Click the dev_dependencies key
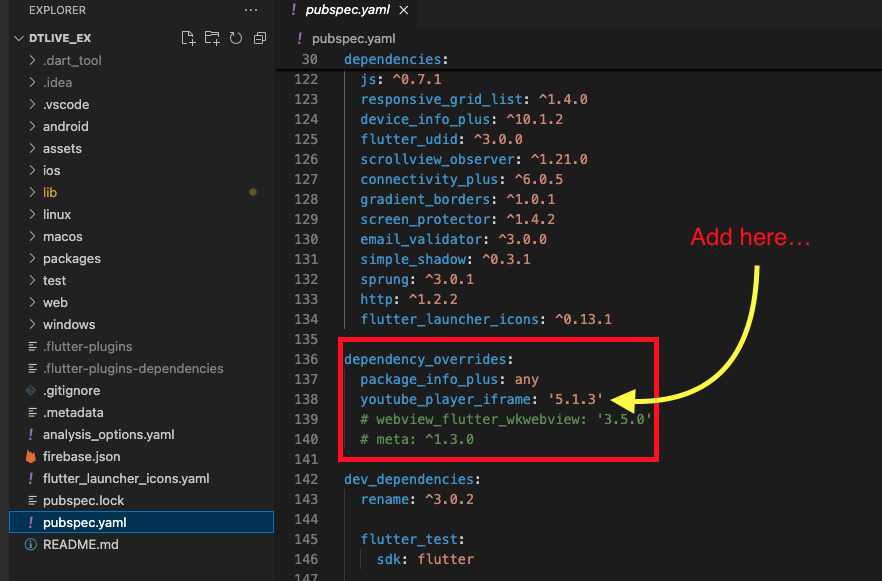This screenshot has width=882, height=581. coord(408,479)
